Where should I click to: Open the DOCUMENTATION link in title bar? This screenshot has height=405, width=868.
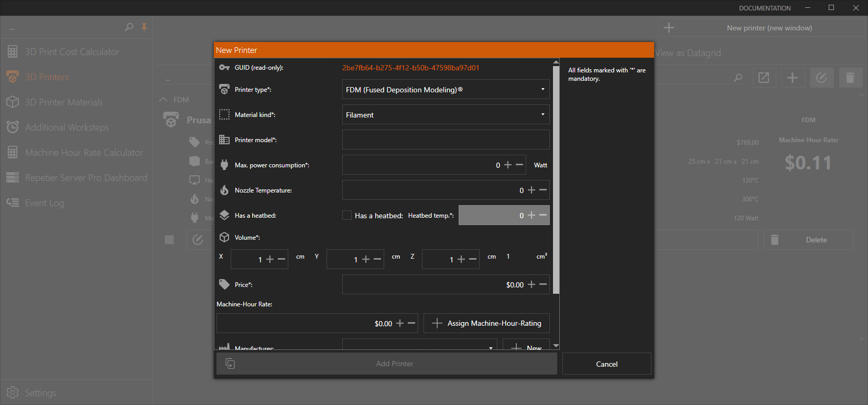pos(765,8)
